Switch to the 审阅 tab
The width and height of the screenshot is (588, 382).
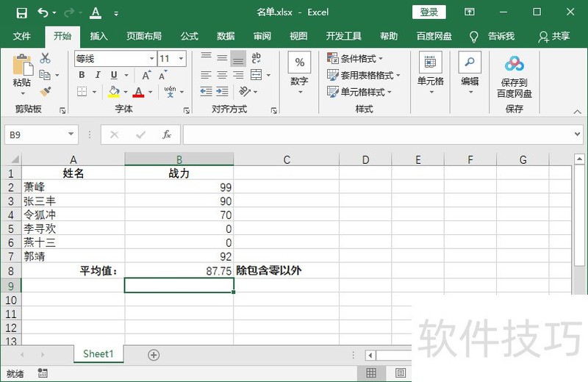tap(262, 36)
